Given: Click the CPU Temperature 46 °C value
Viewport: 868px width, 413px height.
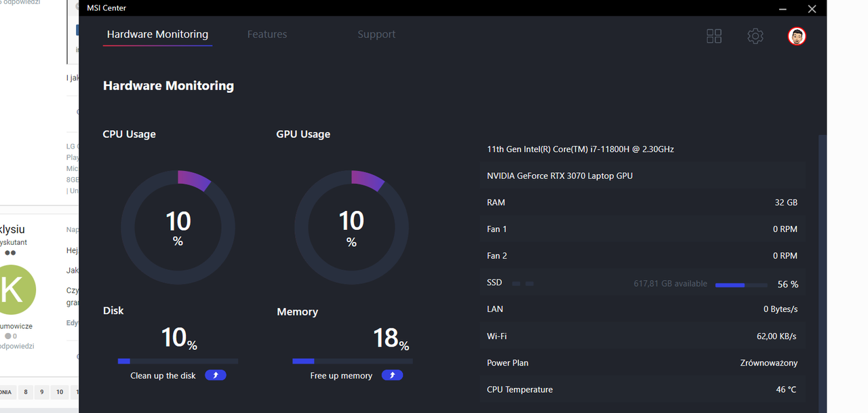Looking at the screenshot, I should (x=787, y=389).
